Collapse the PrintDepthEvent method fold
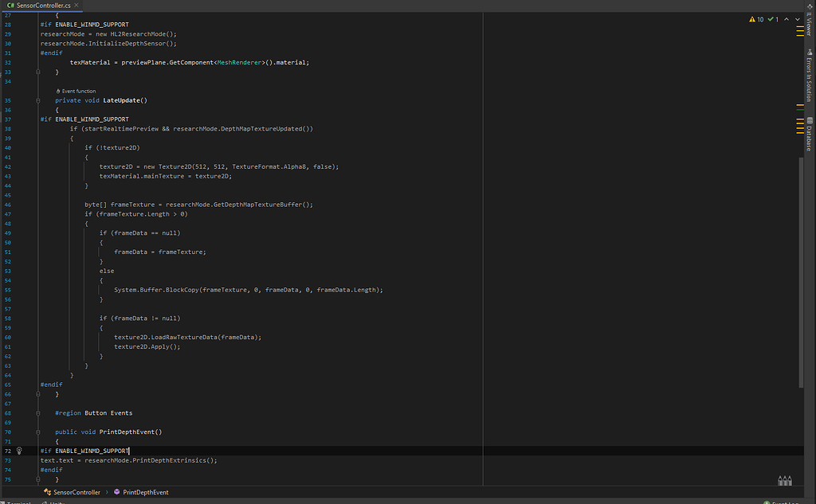 [37, 432]
